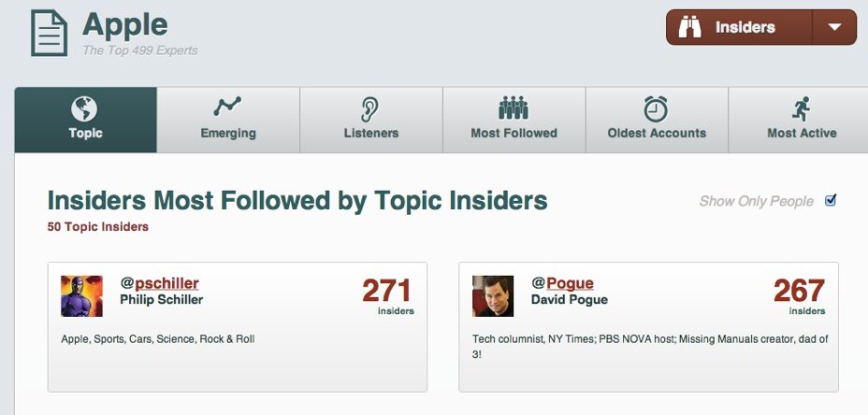
Task: Click Philip Schiller's avatar thumbnail
Action: pyautogui.click(x=81, y=296)
